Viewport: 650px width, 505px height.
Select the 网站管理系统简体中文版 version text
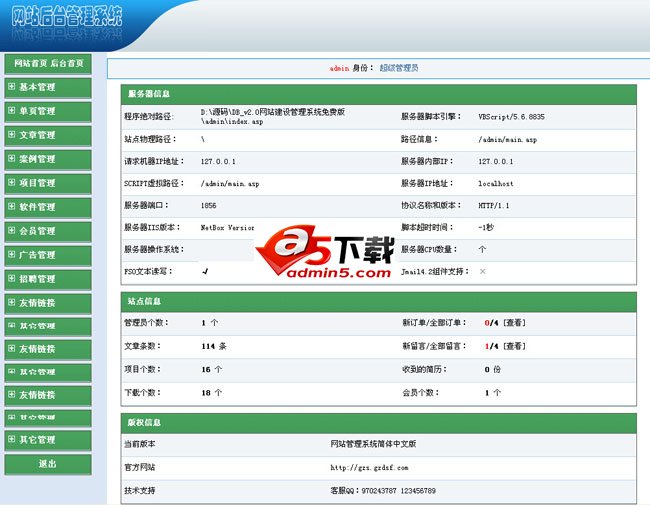(373, 444)
